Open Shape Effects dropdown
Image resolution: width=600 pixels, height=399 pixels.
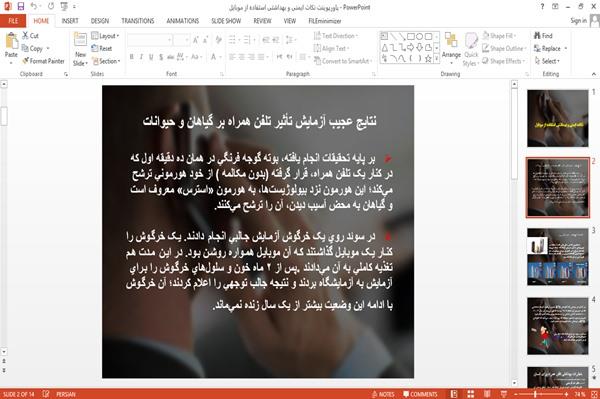tap(503, 61)
